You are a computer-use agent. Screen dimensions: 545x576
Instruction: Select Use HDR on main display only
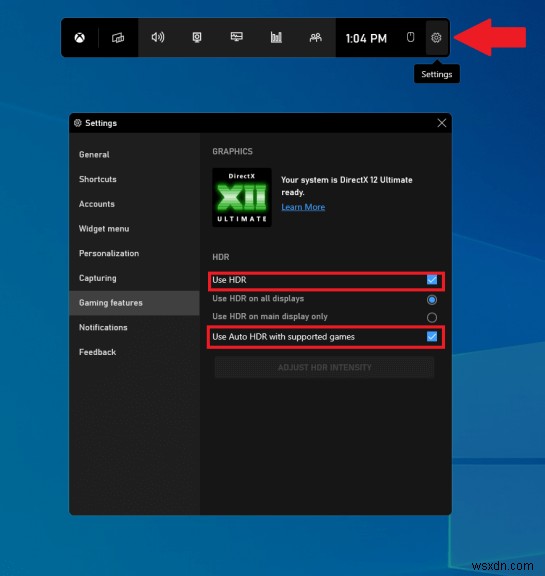432,317
